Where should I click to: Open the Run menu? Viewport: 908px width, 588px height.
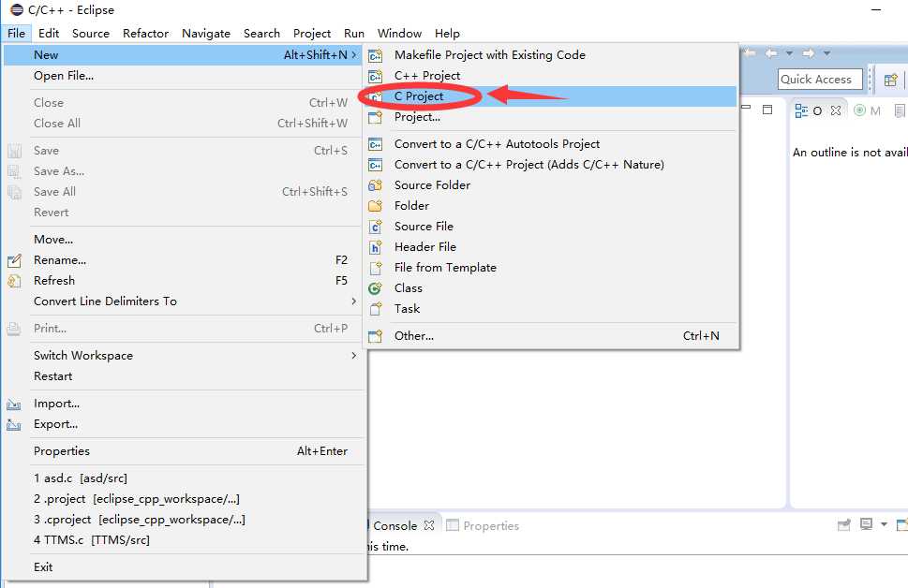pos(354,34)
